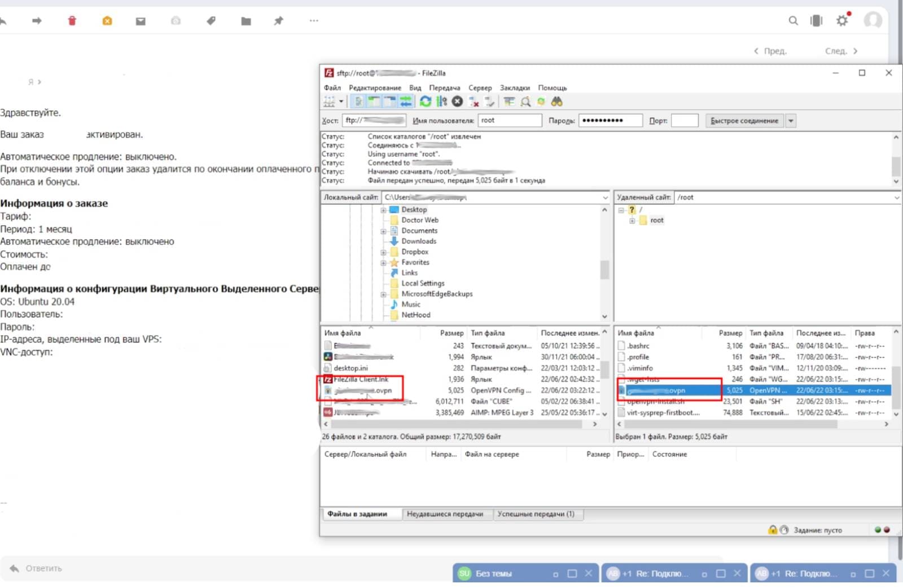Open the filename filters dialog

(509, 102)
